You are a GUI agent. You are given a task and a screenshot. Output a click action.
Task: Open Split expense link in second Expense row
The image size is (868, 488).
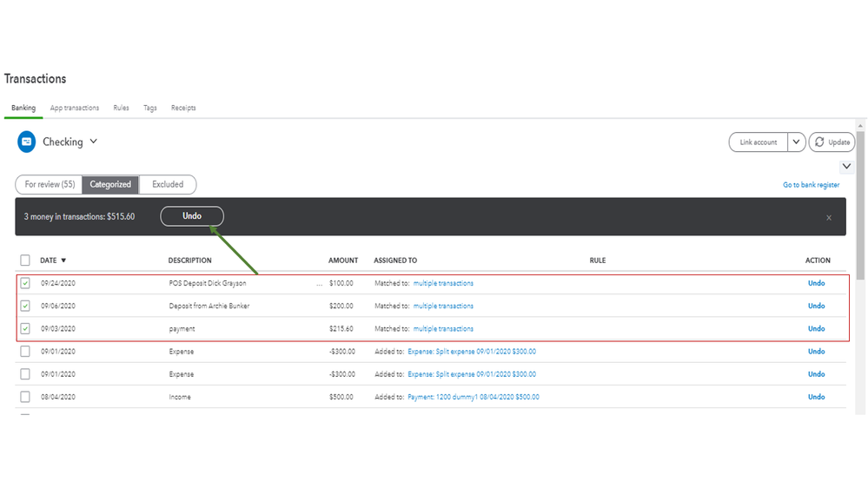[472, 374]
